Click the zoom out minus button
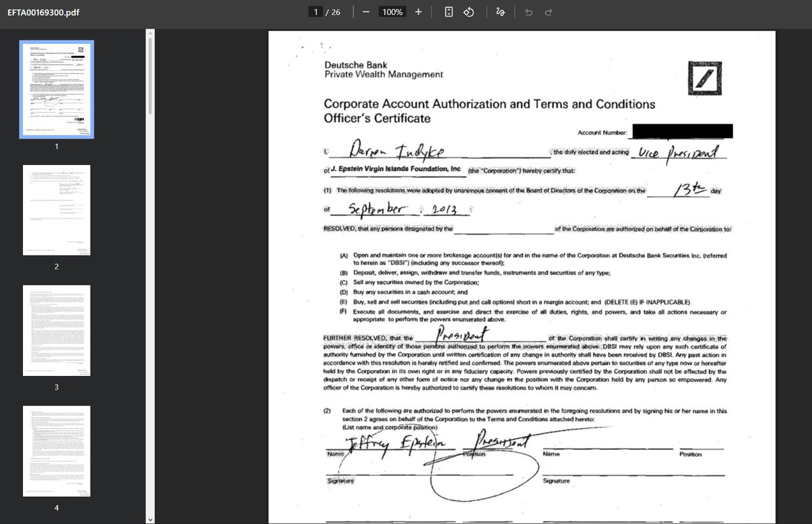This screenshot has width=812, height=524. tap(366, 12)
